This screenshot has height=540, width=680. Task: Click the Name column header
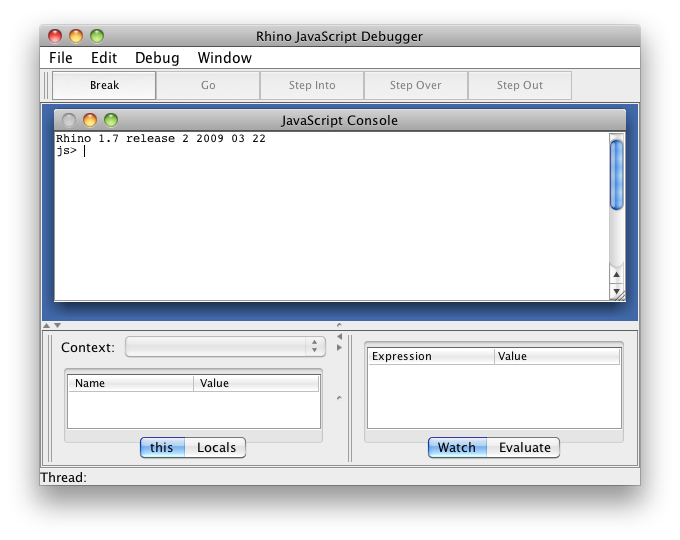click(131, 383)
